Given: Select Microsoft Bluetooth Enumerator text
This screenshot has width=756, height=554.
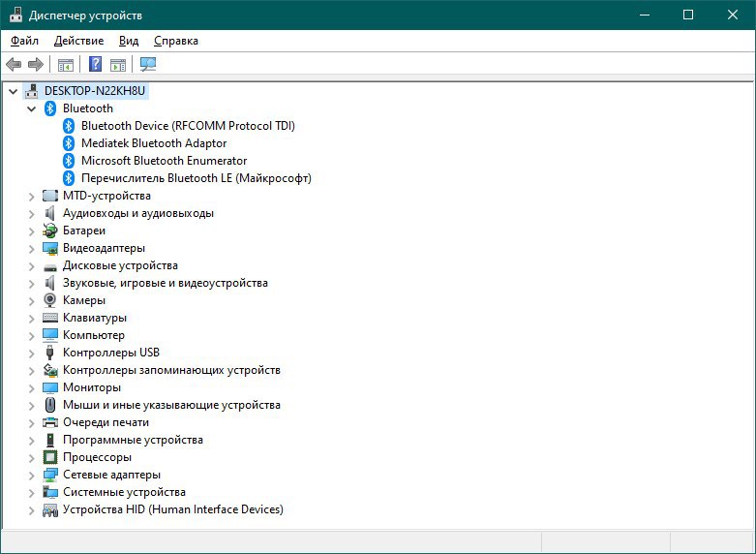Looking at the screenshot, I should click(164, 160).
